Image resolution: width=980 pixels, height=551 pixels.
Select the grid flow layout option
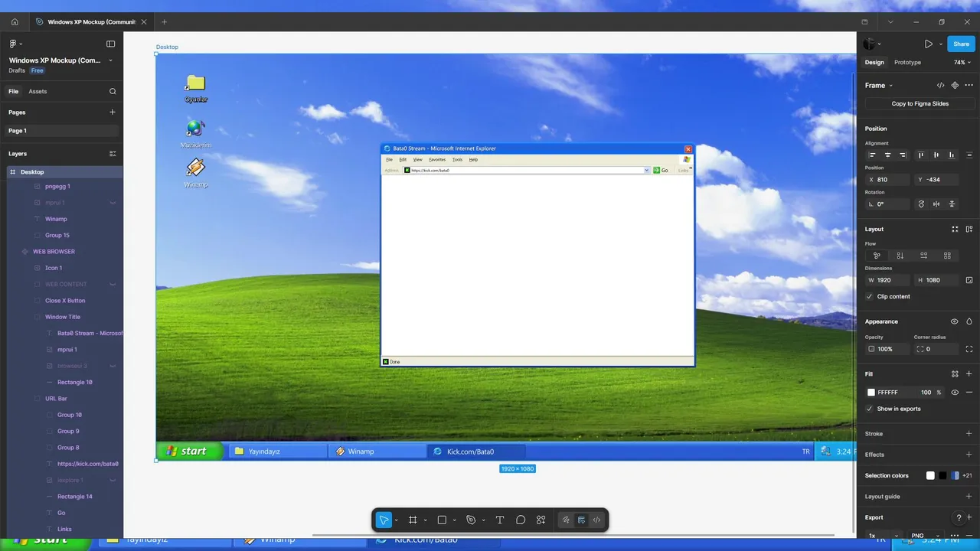pos(948,256)
